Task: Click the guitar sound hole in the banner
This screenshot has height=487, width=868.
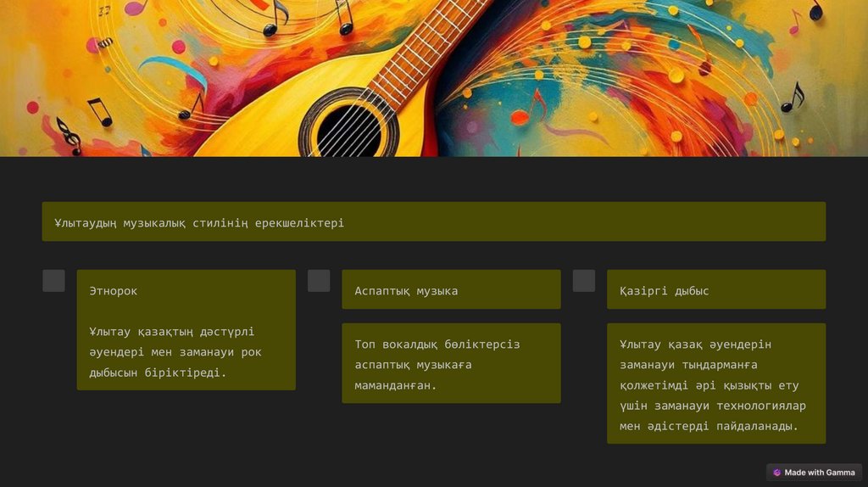Action: click(x=348, y=132)
